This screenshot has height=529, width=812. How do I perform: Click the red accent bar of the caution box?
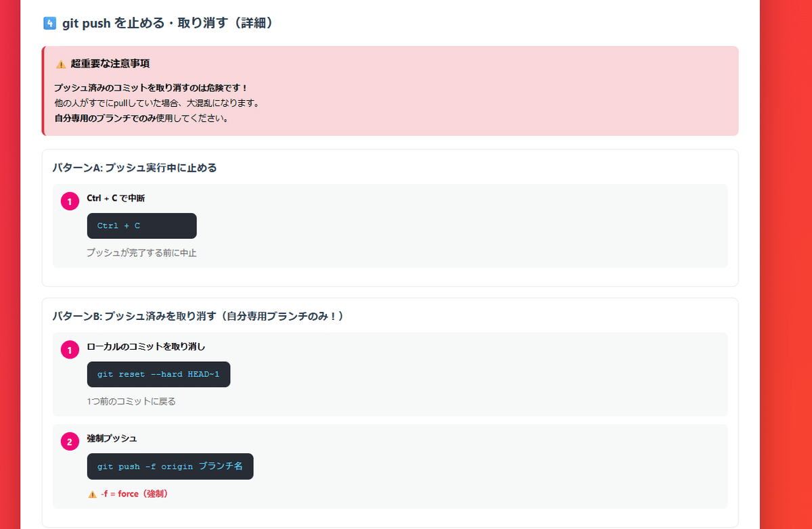click(x=44, y=91)
